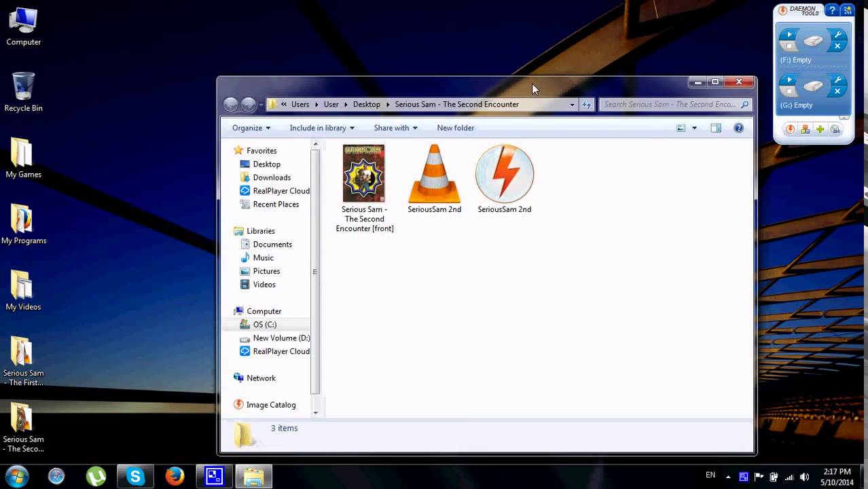Click the G: virtual drive disk icon
This screenshot has height=489, width=868.
coord(813,86)
